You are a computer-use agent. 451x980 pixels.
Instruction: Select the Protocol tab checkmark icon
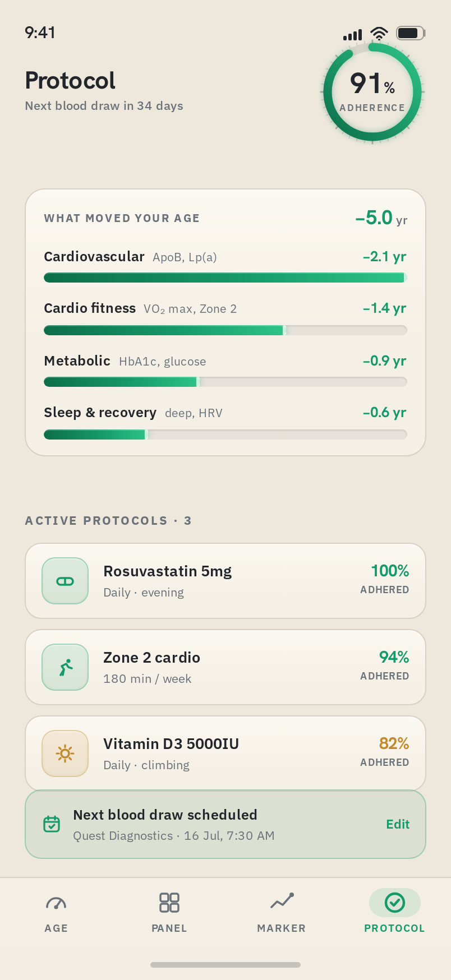(395, 903)
